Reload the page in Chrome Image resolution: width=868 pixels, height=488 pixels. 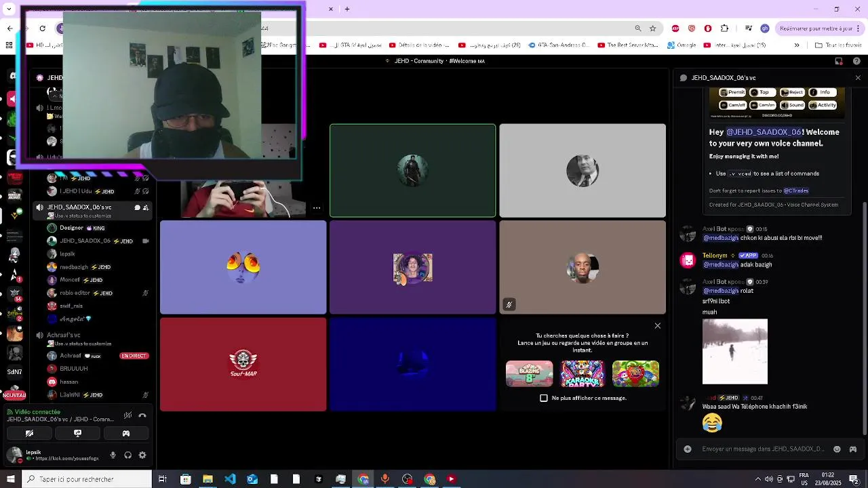tap(42, 28)
